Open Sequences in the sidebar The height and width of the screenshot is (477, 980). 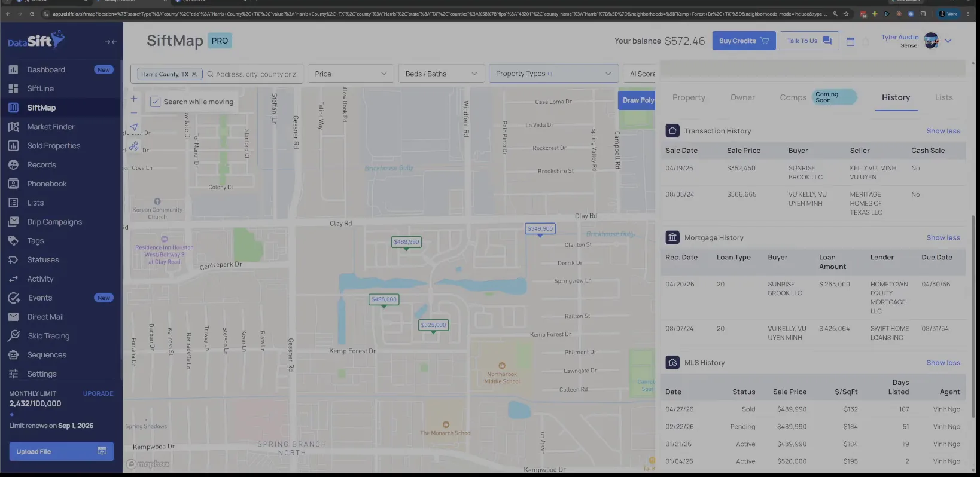[x=47, y=355]
